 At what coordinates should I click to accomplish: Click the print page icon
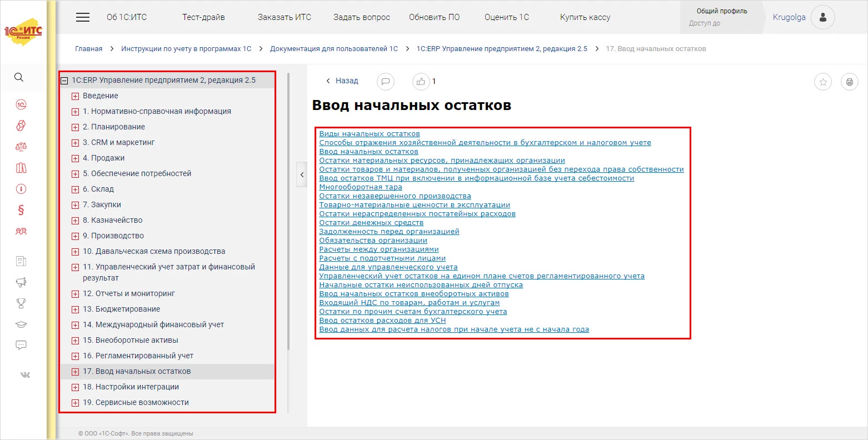(850, 82)
